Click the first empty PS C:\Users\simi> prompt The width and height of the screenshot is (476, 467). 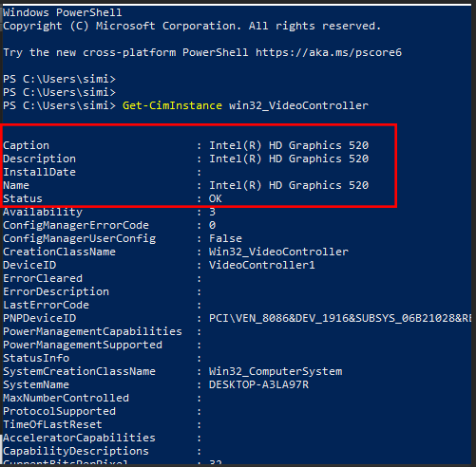[60, 79]
